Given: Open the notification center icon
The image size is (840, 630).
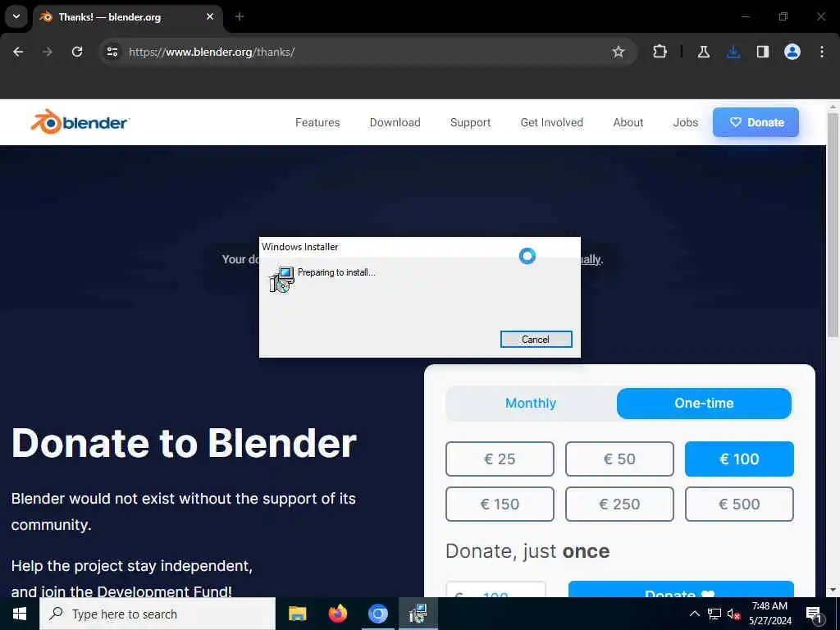Looking at the screenshot, I should click(814, 614).
